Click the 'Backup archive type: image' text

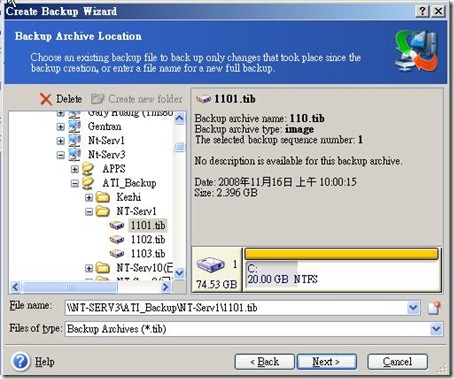pyautogui.click(x=254, y=129)
